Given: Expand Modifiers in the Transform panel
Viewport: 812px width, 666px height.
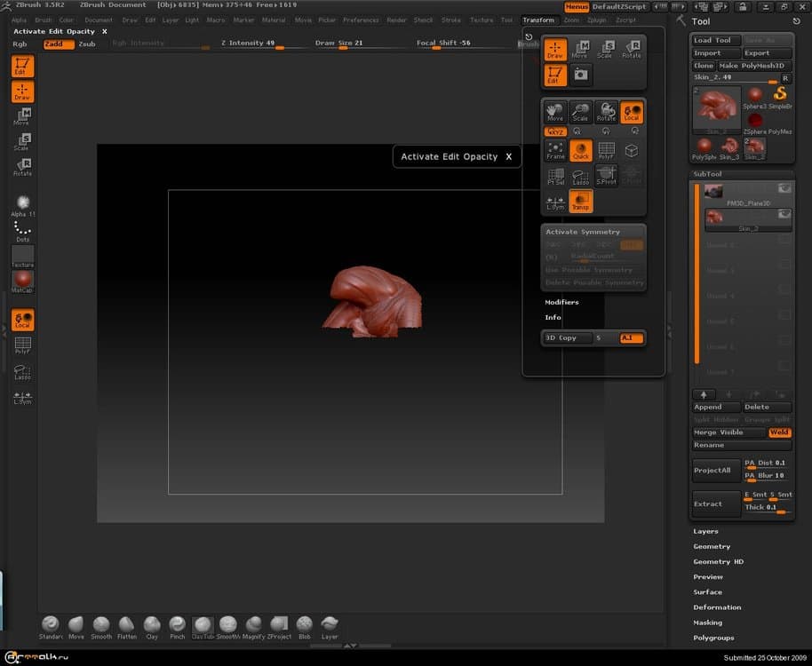Looking at the screenshot, I should 561,302.
